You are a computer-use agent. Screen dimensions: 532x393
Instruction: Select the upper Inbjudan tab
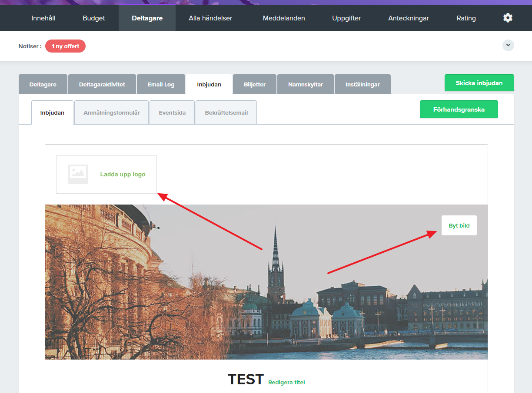209,84
